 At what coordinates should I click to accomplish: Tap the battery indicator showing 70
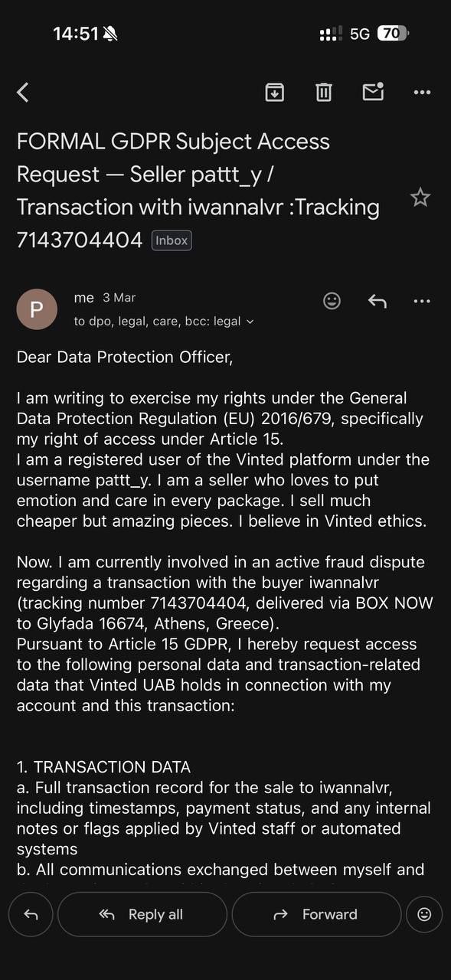click(395, 33)
